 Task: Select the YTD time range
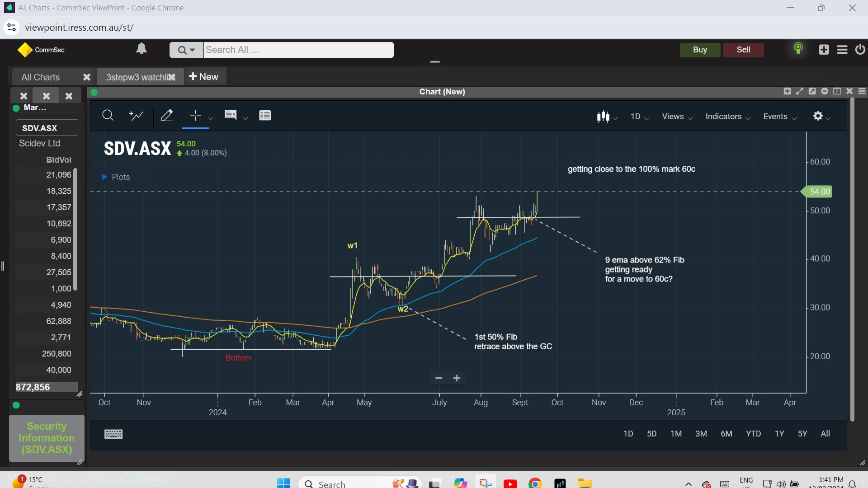point(754,434)
